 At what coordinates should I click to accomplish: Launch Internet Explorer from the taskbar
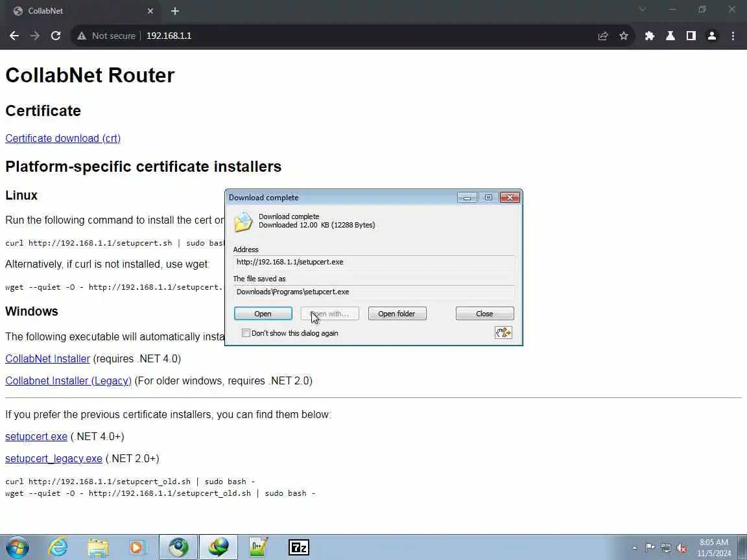coord(58,547)
